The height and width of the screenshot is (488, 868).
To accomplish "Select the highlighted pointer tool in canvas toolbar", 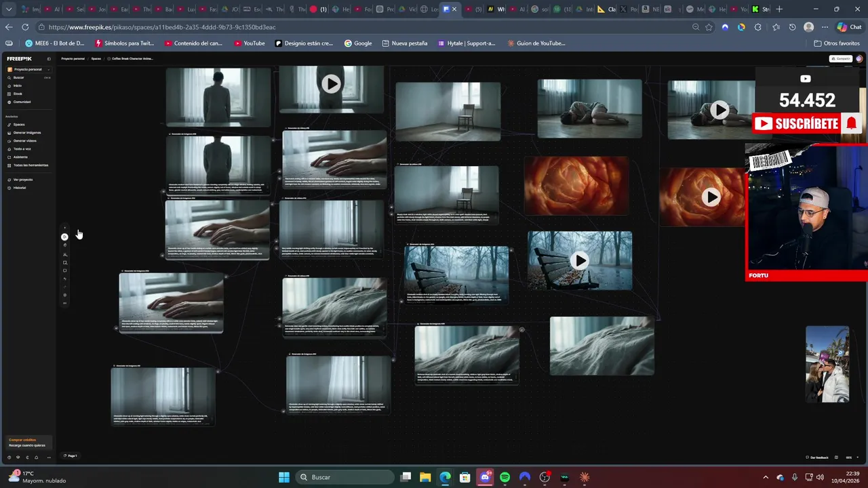I will coord(65,237).
